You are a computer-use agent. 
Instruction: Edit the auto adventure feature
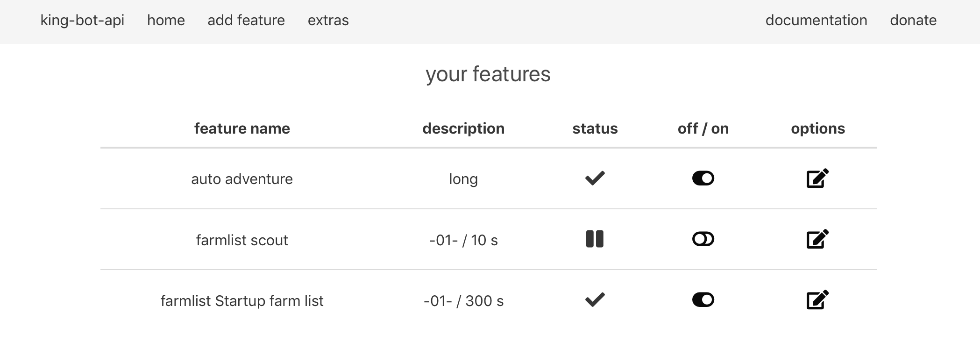tap(817, 178)
